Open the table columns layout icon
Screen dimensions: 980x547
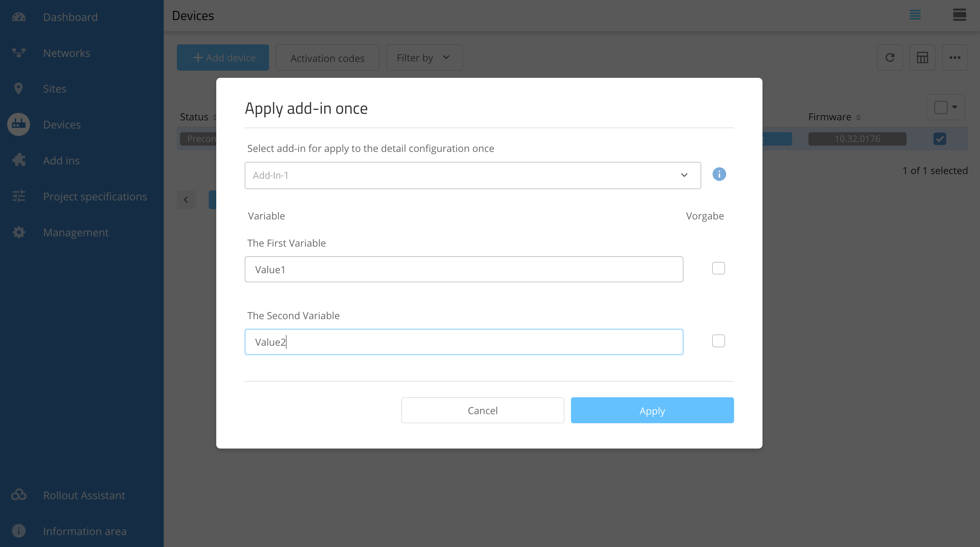[x=922, y=58]
